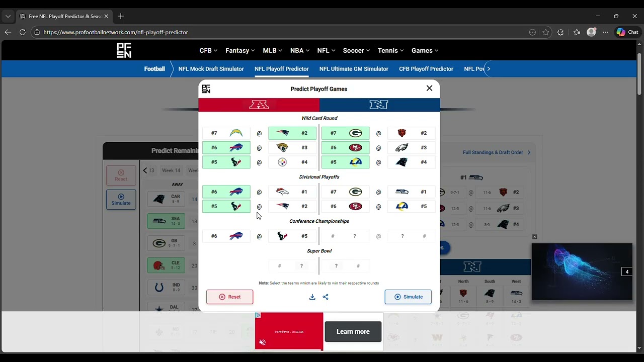Click the download bracket icon
This screenshot has width=644, height=362.
tap(312, 297)
